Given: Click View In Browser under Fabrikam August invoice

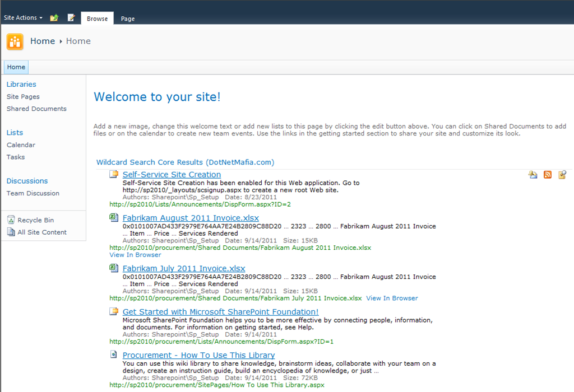Looking at the screenshot, I should (x=135, y=255).
